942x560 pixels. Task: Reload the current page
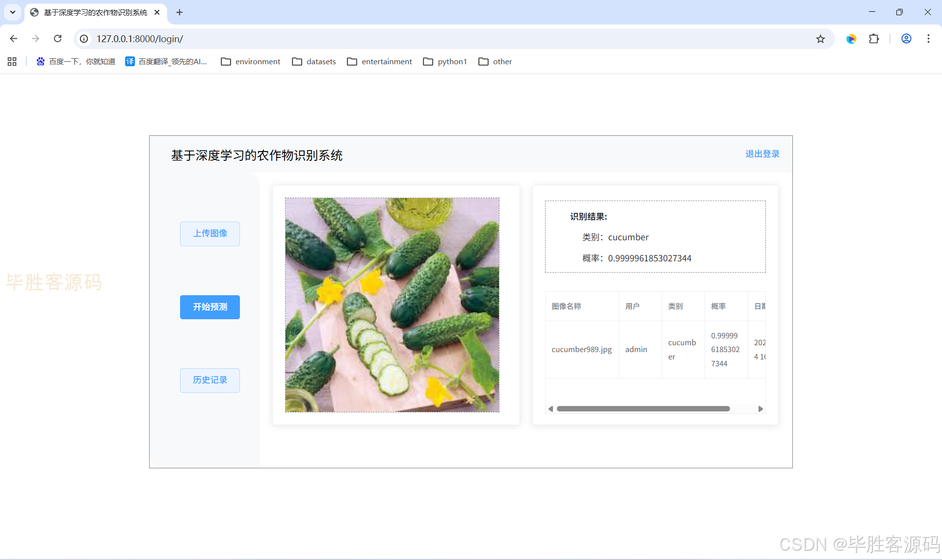pyautogui.click(x=57, y=39)
